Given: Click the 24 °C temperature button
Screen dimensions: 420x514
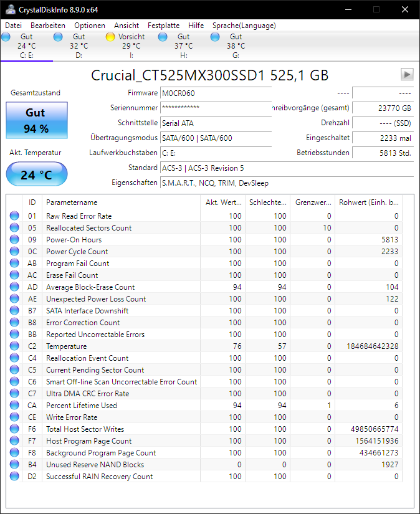Looking at the screenshot, I should [37, 174].
